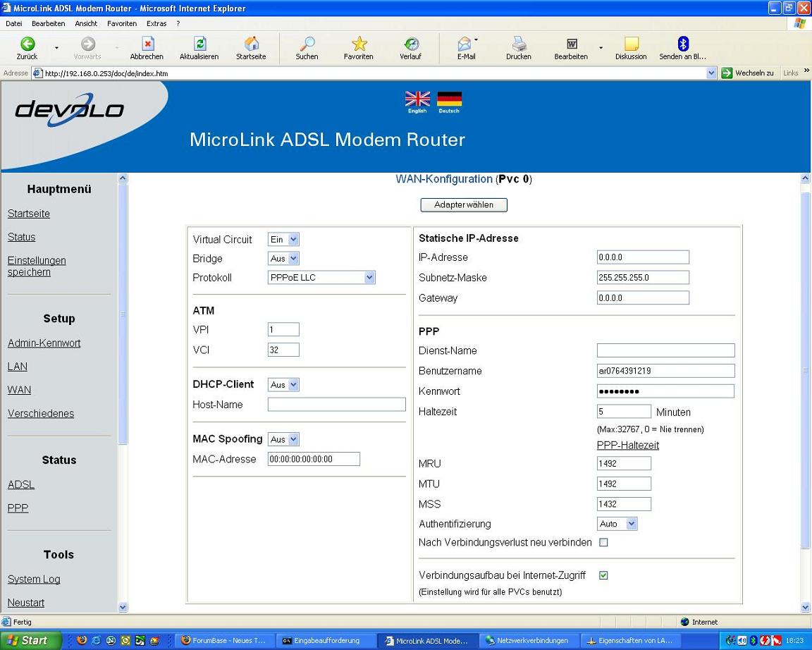The image size is (812, 650).
Task: Click the MTU input field
Action: pyautogui.click(x=624, y=484)
